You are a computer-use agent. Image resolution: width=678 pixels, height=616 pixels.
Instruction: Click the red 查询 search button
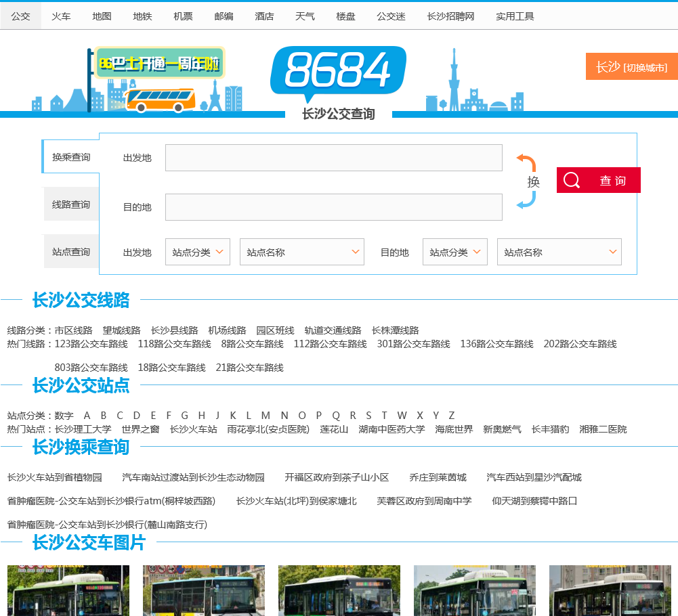tap(599, 180)
